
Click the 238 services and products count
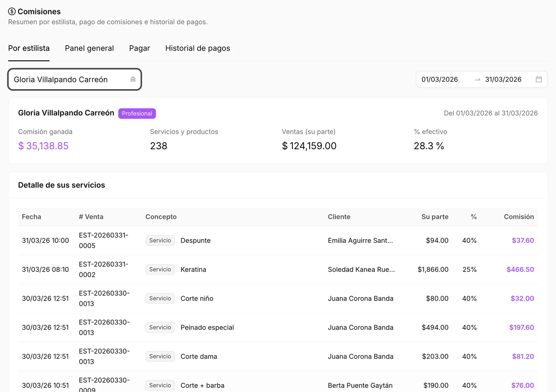click(158, 146)
